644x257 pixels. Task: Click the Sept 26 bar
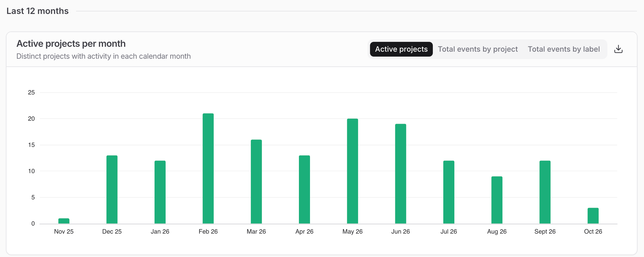point(545,192)
